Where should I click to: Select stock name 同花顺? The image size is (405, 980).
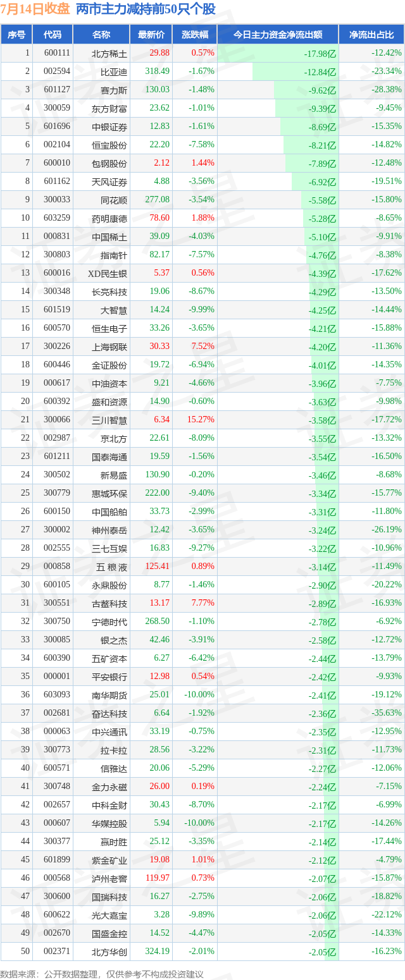pos(114,200)
